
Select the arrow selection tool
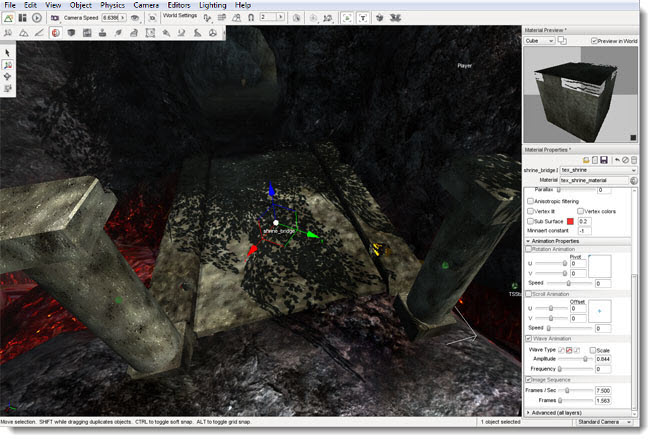[x=8, y=51]
